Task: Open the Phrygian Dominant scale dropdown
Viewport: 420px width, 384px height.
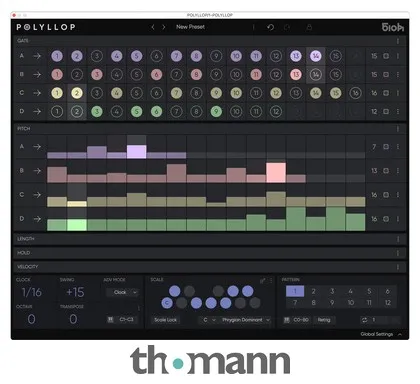Action: 246,320
